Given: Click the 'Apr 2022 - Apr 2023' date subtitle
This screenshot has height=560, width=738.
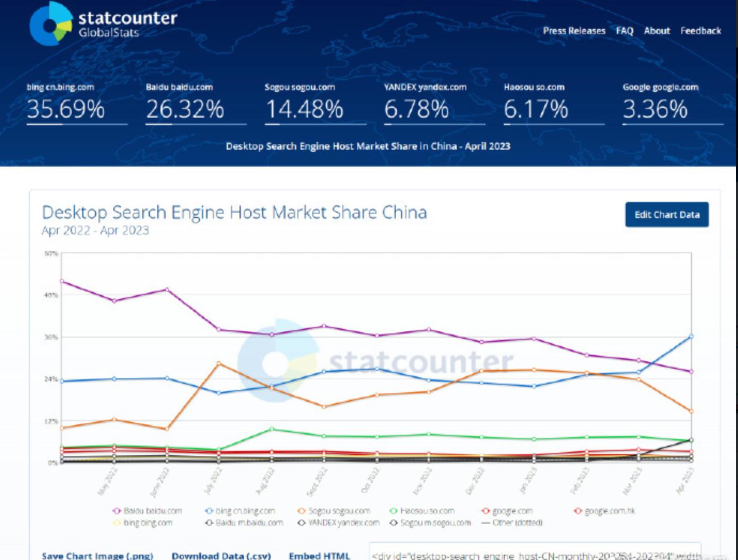Looking at the screenshot, I should (95, 230).
